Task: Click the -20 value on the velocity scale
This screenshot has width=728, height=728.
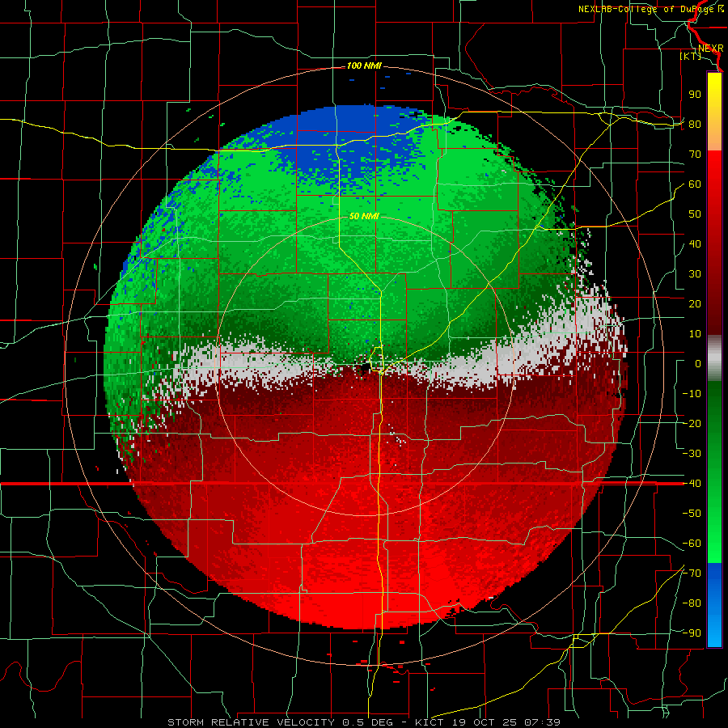Action: (x=692, y=424)
